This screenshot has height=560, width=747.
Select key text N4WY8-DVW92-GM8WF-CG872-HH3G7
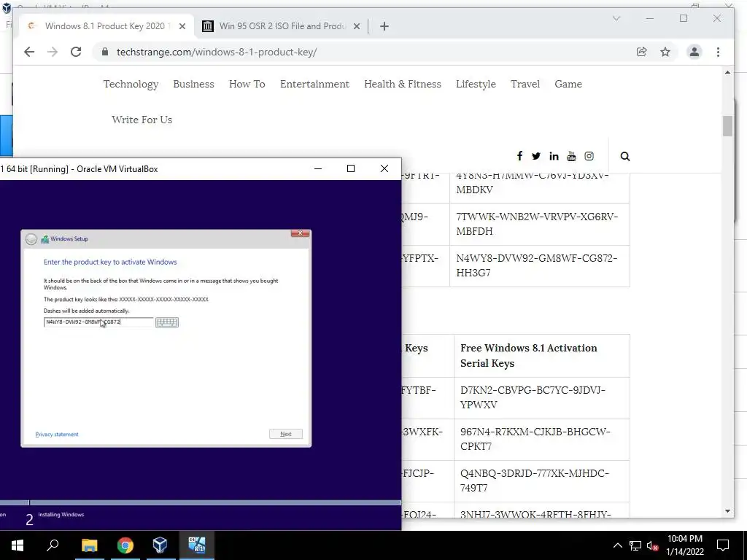[536, 265]
